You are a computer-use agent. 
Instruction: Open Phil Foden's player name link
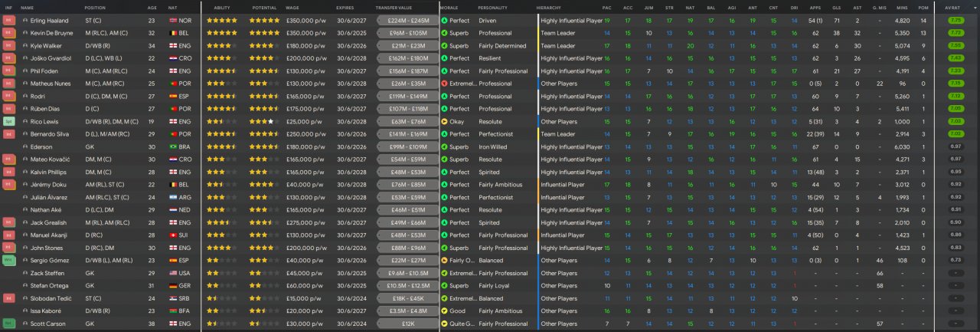tap(45, 71)
